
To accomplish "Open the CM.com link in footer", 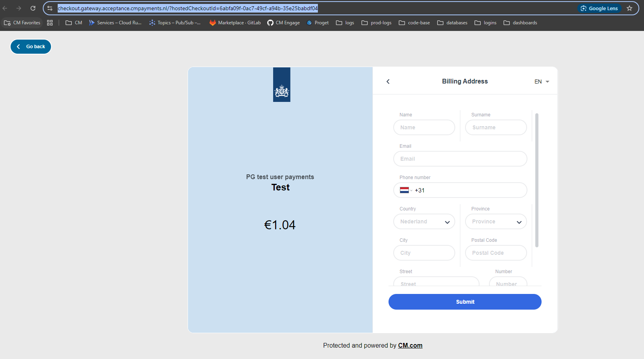I will point(410,345).
